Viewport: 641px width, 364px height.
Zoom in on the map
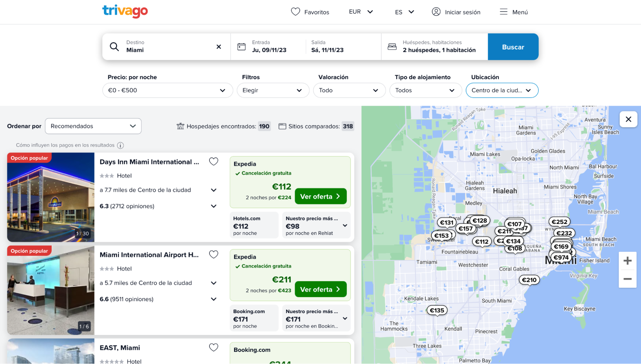(628, 261)
